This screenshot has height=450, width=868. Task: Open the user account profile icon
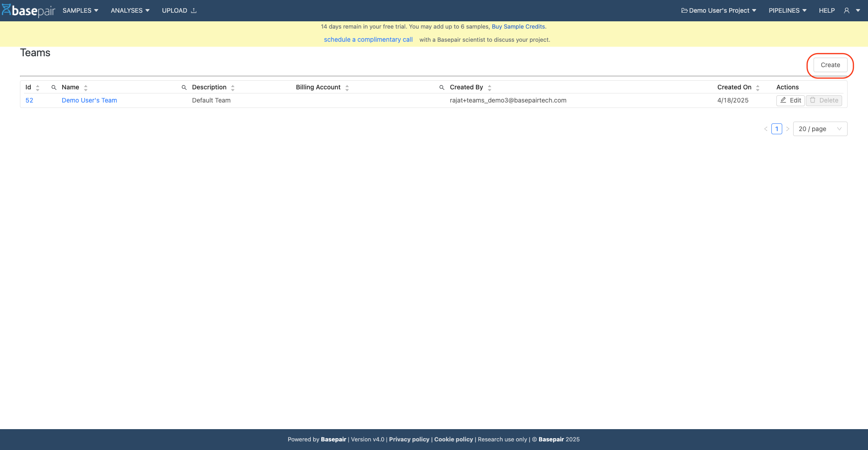847,10
